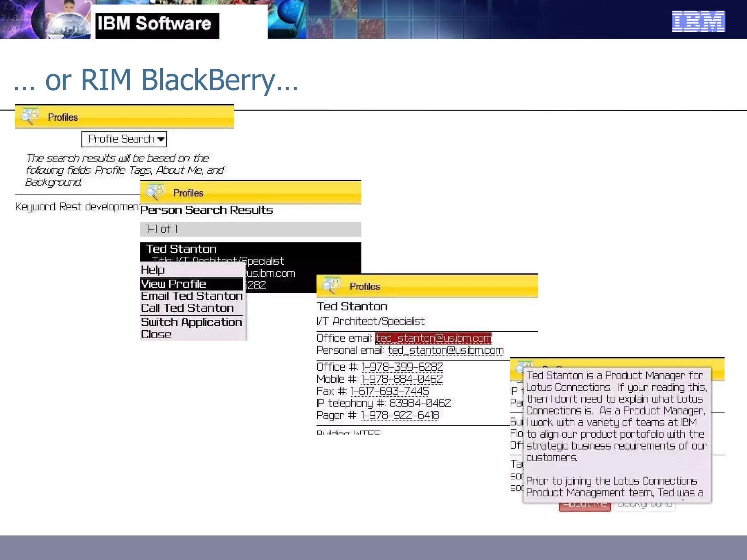Click the search results italic description text
This screenshot has height=560, width=747.
point(125,170)
